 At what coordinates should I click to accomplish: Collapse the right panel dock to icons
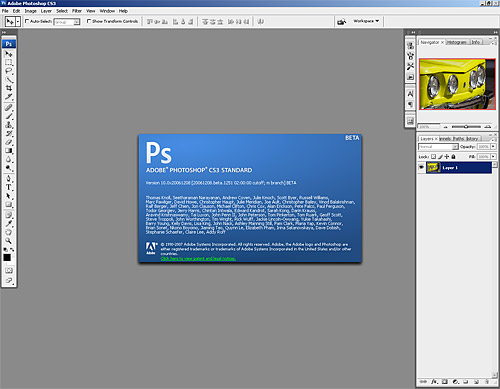tap(495, 32)
